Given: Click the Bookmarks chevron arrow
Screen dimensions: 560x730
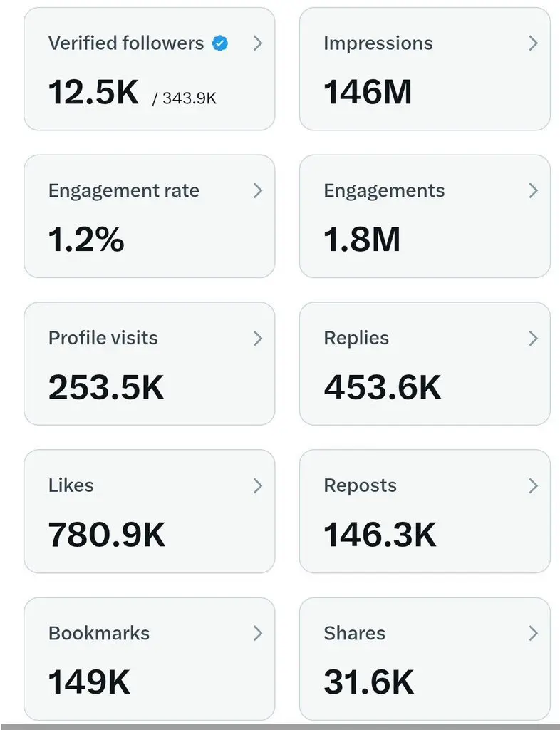Looking at the screenshot, I should point(258,633).
